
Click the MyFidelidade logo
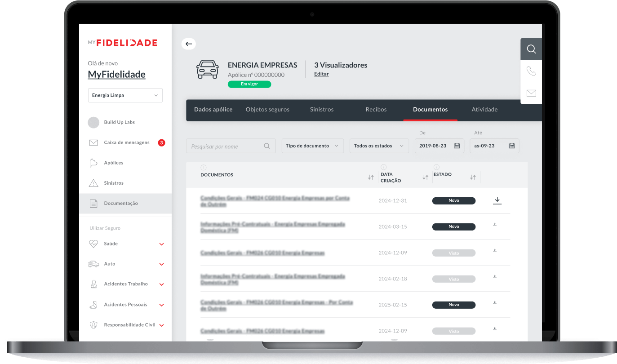tap(122, 43)
